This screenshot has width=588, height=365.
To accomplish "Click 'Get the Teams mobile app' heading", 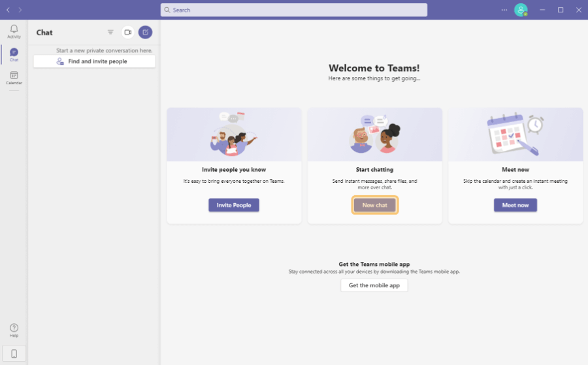I will pyautogui.click(x=374, y=264).
